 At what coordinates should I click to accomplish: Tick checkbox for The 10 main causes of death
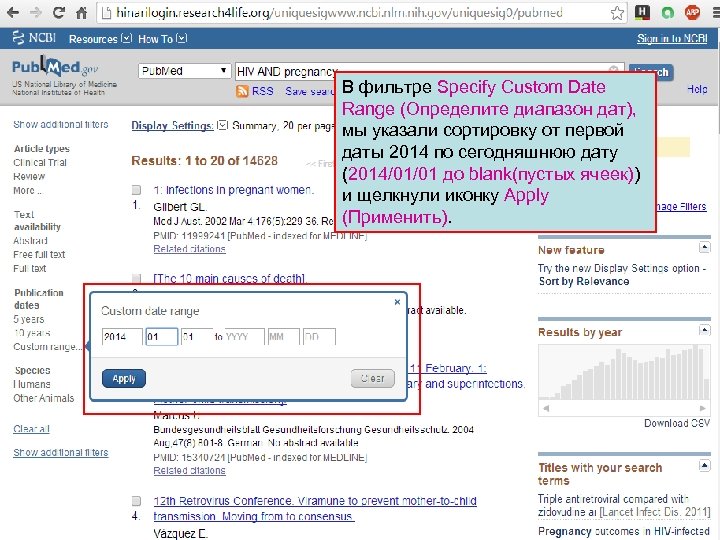tap(136, 278)
